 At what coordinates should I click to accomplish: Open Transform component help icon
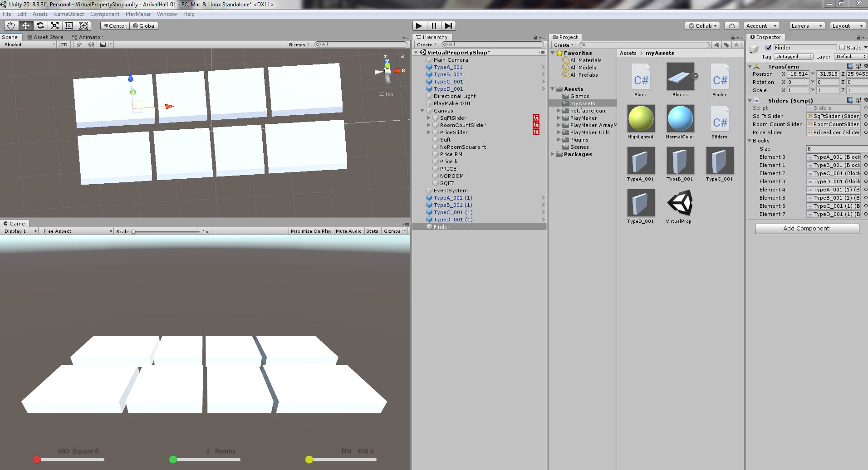coord(850,66)
